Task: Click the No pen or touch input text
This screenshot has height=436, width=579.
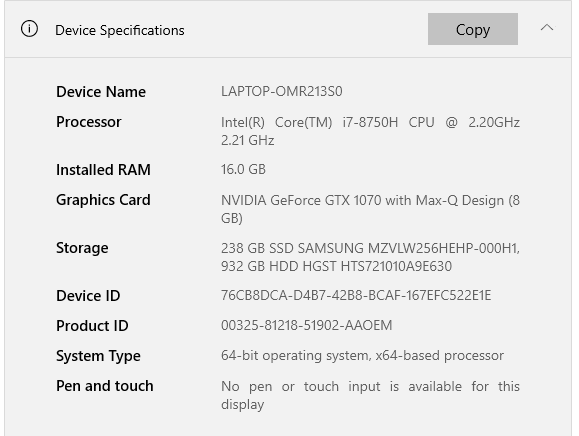Action: (x=370, y=395)
